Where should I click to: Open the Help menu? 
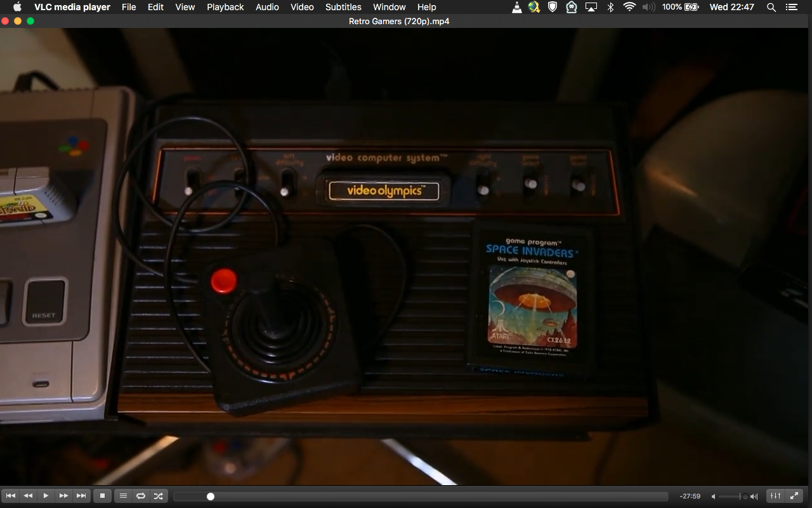click(427, 7)
